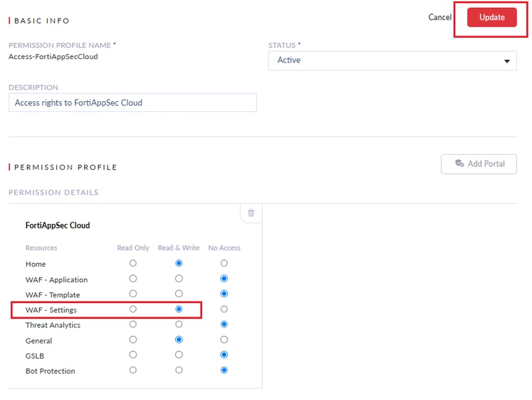This screenshot has height=400, width=532.
Task: Set WAF - Application to No Access
Action: coord(224,279)
